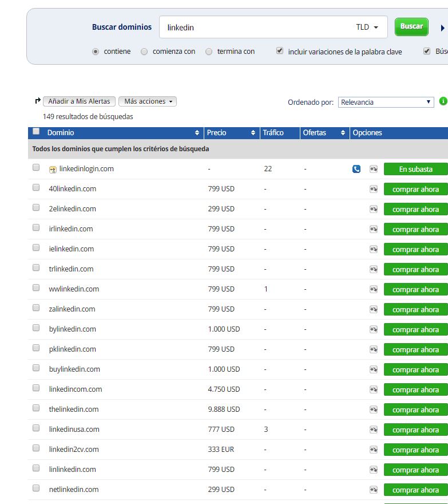Open the linkedinusa.com domain link
Image resolution: width=448 pixels, height=504 pixels.
click(74, 429)
